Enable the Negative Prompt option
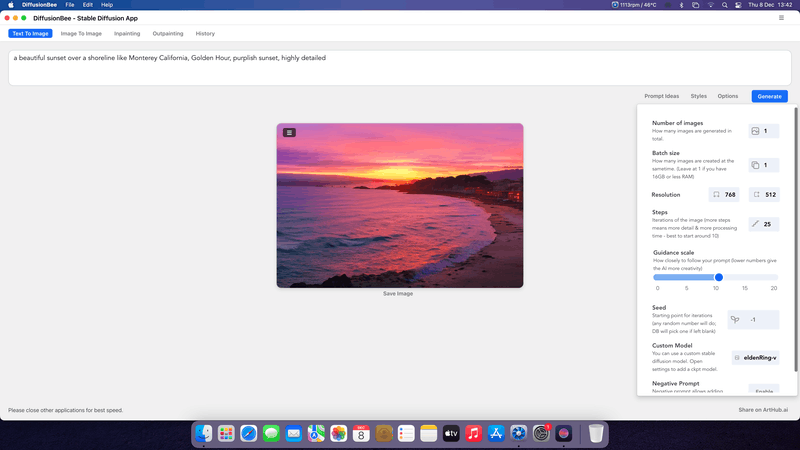Image resolution: width=800 pixels, height=450 pixels. (764, 390)
